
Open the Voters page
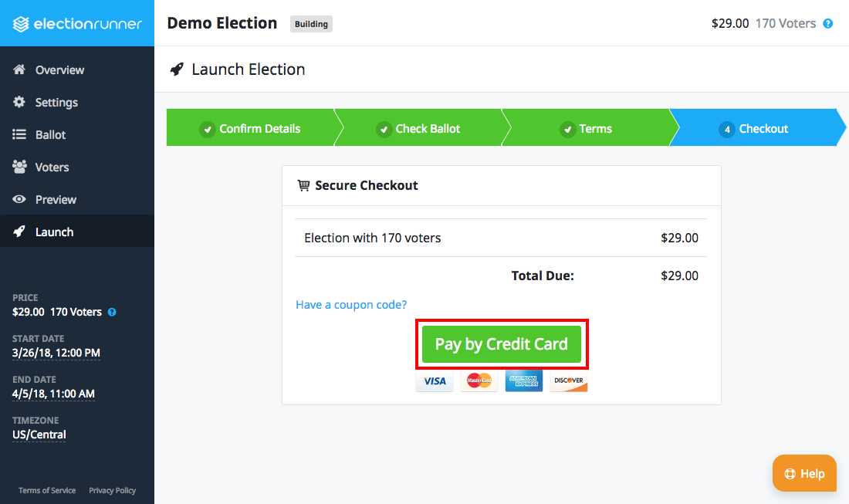coord(52,167)
